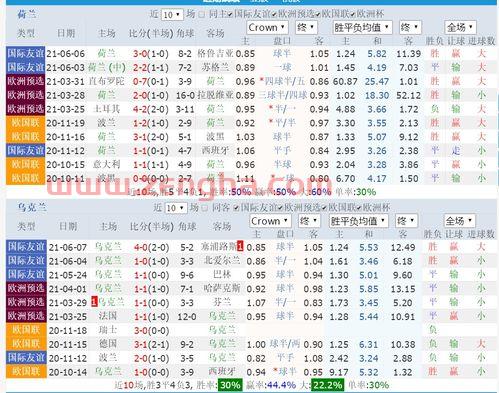Click the red card icon before 乌克兰 on 21-03-29
The image size is (499, 393).
(x=94, y=302)
